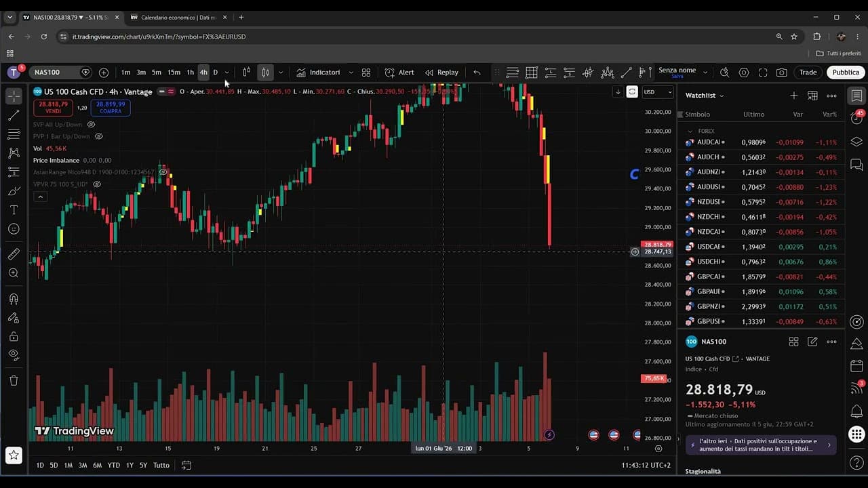Open chart settings hexagon icon

[744, 73]
